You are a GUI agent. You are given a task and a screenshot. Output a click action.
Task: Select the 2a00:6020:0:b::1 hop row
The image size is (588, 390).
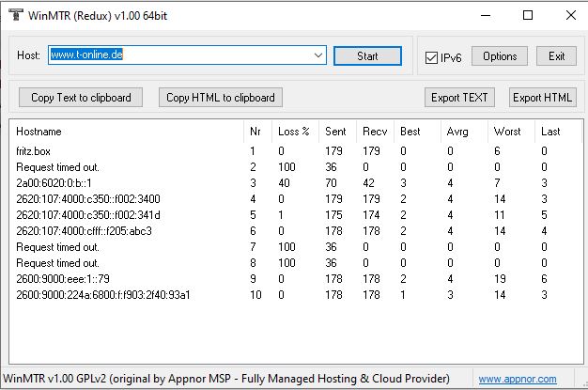tap(296, 183)
